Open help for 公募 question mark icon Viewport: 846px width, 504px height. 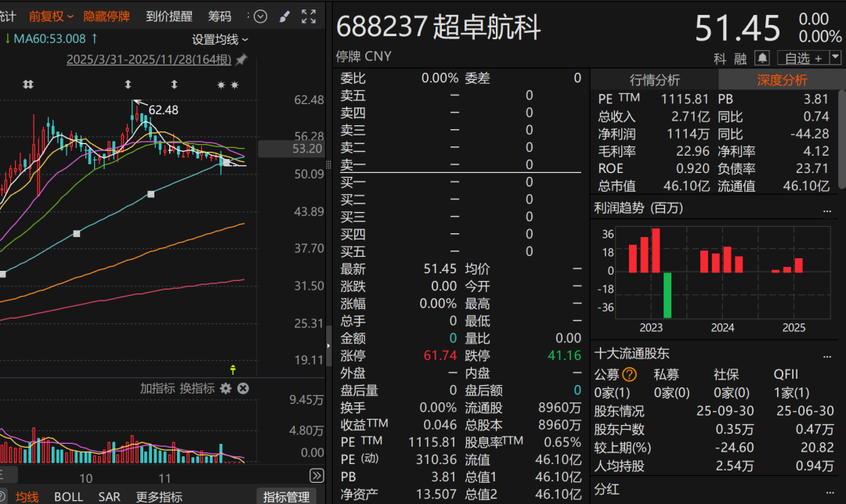tap(629, 374)
